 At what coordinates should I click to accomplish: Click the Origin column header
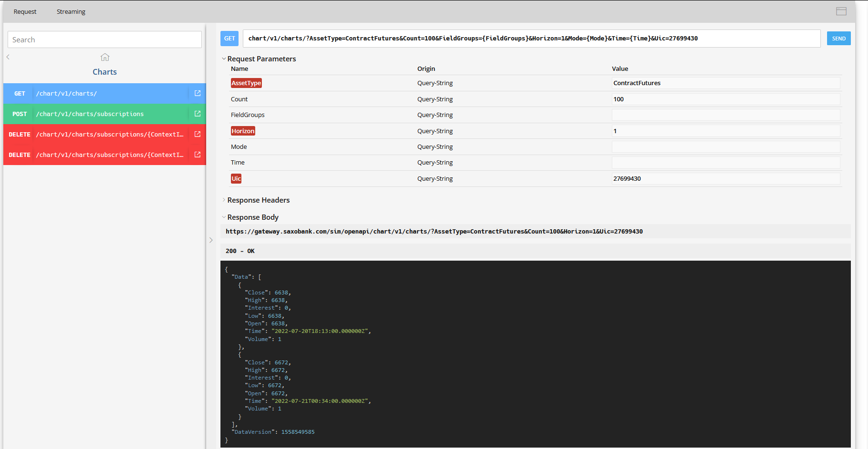click(426, 69)
